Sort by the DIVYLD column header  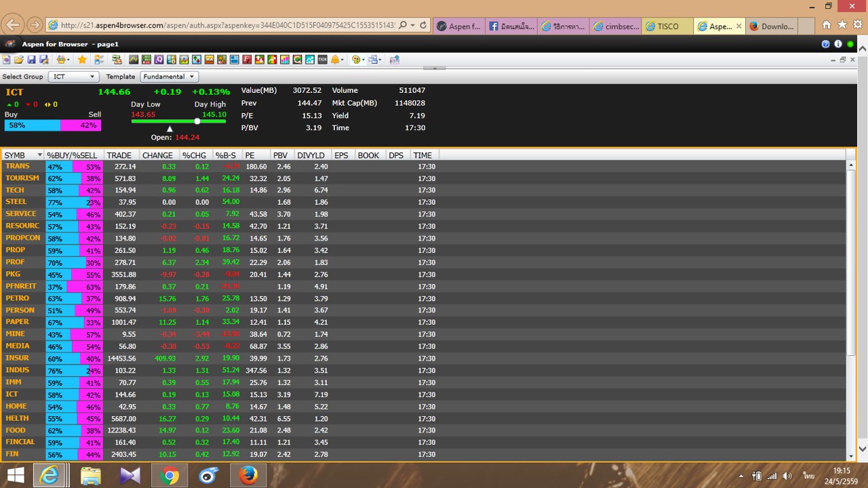click(313, 155)
